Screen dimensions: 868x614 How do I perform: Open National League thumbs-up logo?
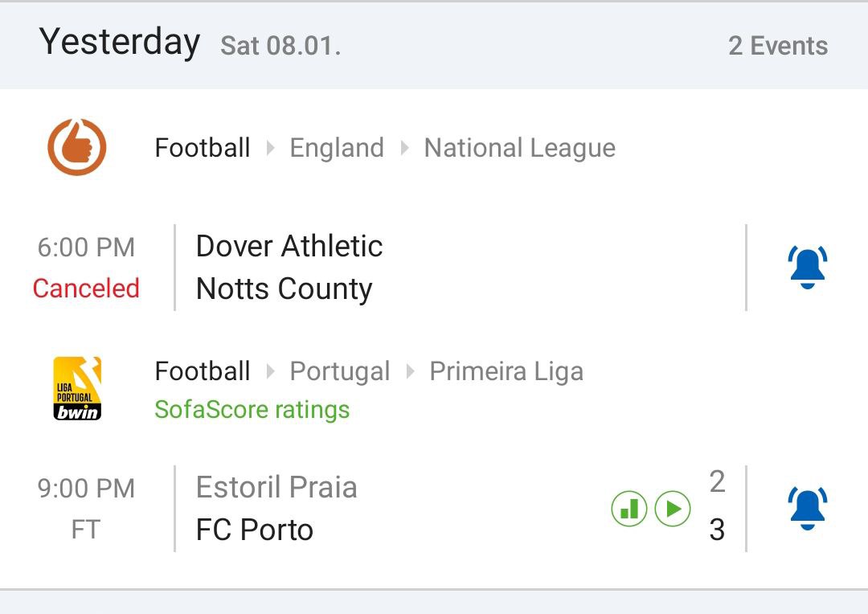click(77, 147)
